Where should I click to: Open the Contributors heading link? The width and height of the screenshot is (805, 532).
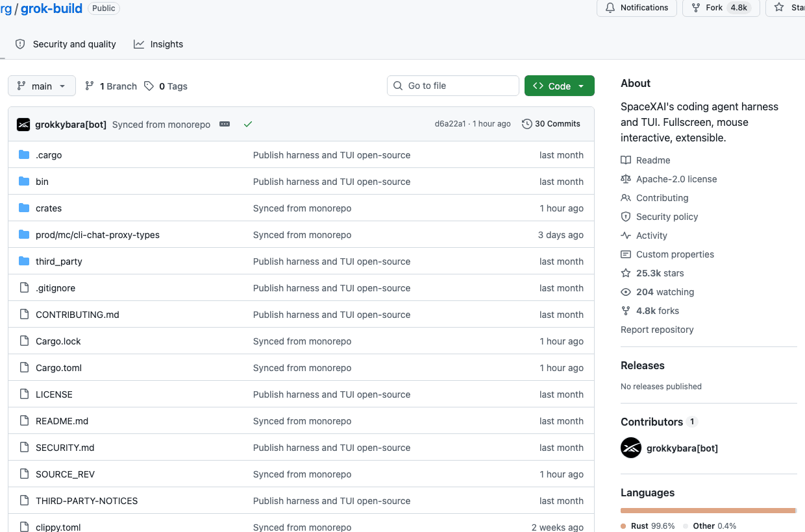click(651, 422)
